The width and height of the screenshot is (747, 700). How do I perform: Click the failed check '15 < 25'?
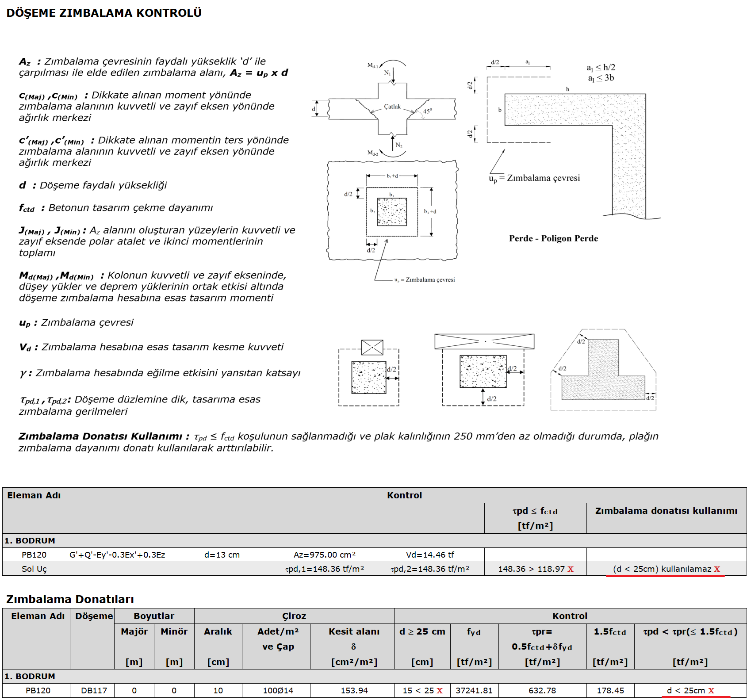pyautogui.click(x=422, y=690)
